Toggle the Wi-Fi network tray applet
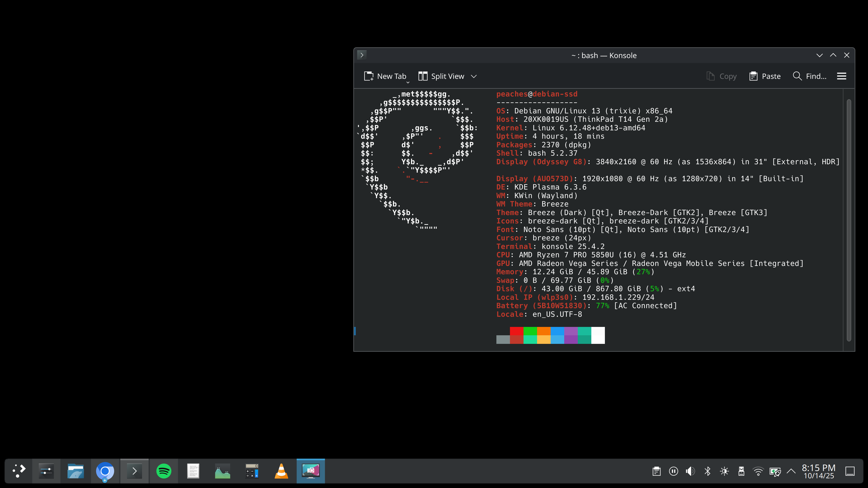The height and width of the screenshot is (488, 868). pos(758,471)
